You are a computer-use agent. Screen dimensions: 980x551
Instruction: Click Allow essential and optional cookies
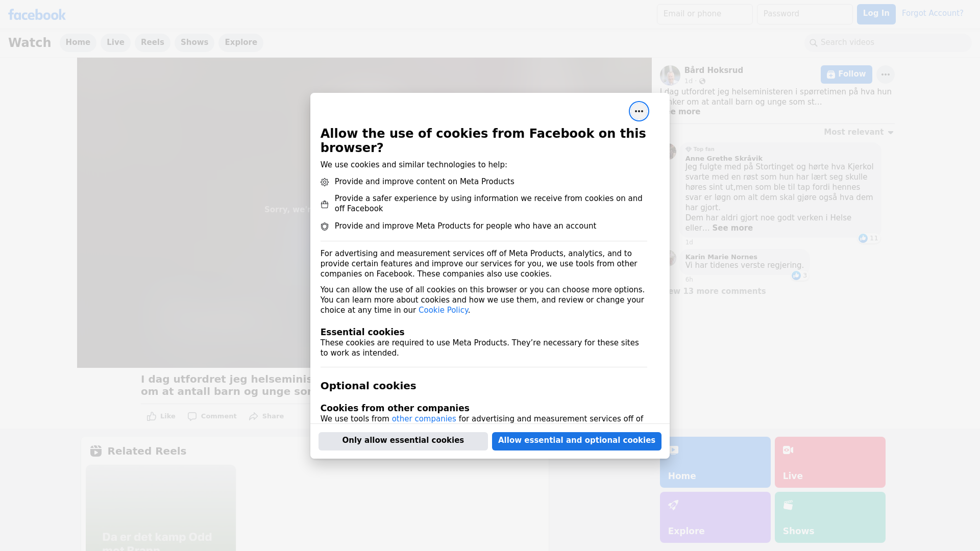click(577, 441)
